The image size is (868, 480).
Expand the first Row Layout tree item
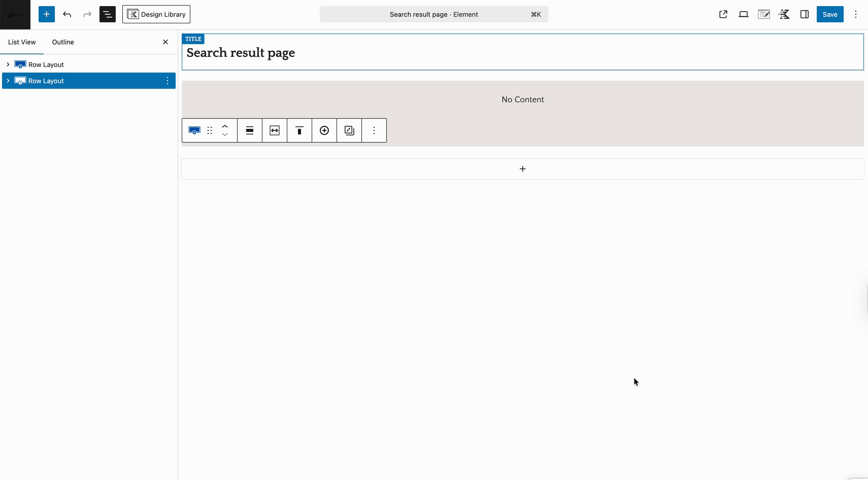(8, 64)
